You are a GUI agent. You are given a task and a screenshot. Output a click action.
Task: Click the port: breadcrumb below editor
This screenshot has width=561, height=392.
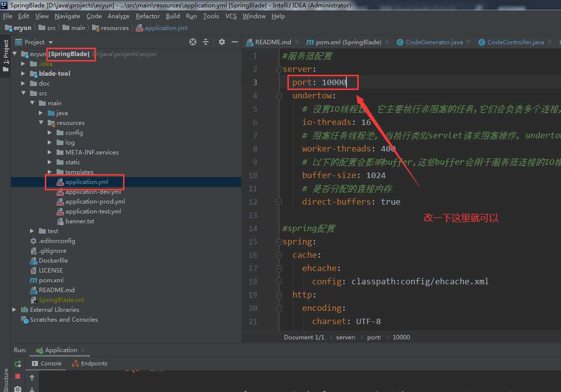pos(374,337)
